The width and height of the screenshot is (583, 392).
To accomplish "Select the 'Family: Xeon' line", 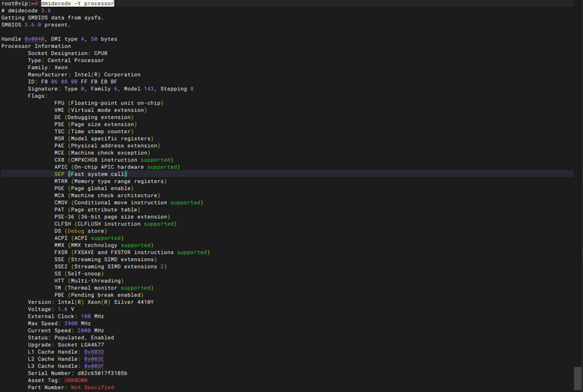I will (x=47, y=67).
